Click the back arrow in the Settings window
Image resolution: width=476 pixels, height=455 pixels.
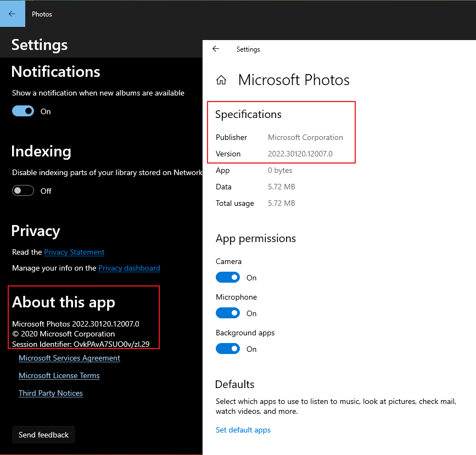(216, 48)
